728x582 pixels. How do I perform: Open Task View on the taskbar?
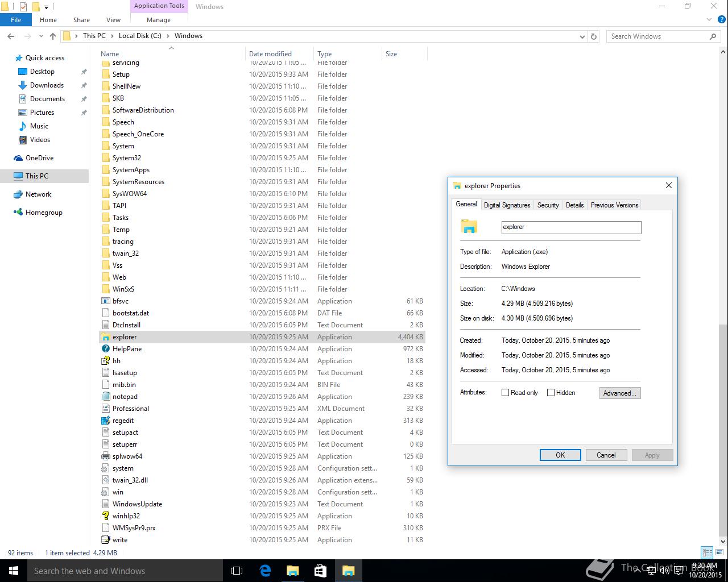(x=237, y=571)
